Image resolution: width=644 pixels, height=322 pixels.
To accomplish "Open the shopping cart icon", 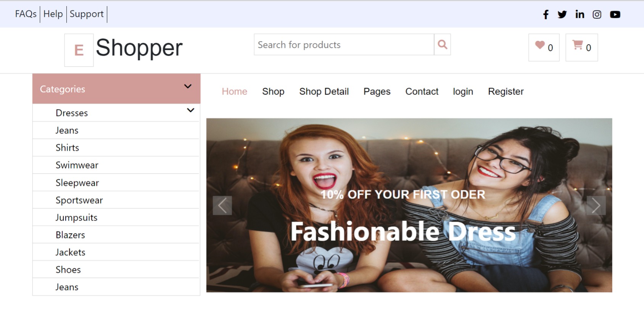I will pos(578,45).
